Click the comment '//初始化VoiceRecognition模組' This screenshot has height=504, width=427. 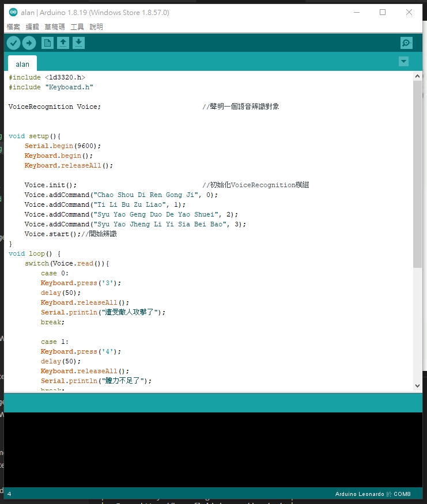pos(256,185)
